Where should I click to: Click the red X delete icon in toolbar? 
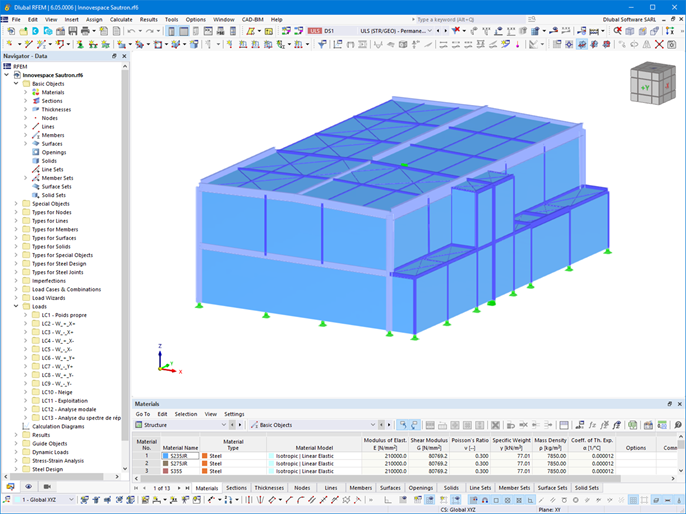659,44
